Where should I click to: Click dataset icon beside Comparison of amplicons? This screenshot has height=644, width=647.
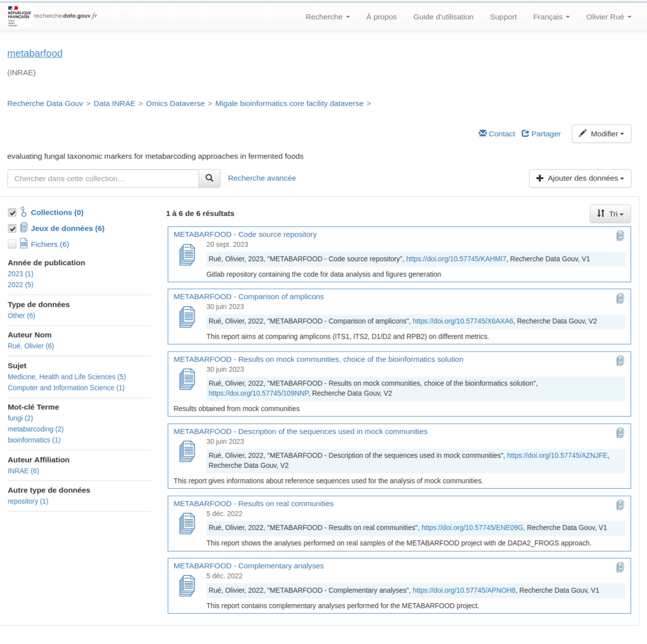pos(187,317)
